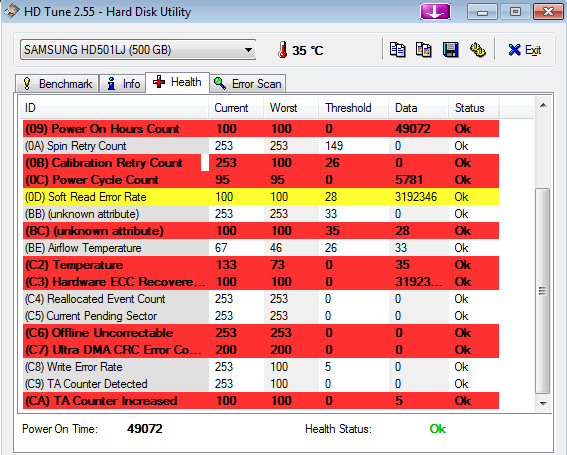
Task: Click the Status column header
Action: [474, 108]
